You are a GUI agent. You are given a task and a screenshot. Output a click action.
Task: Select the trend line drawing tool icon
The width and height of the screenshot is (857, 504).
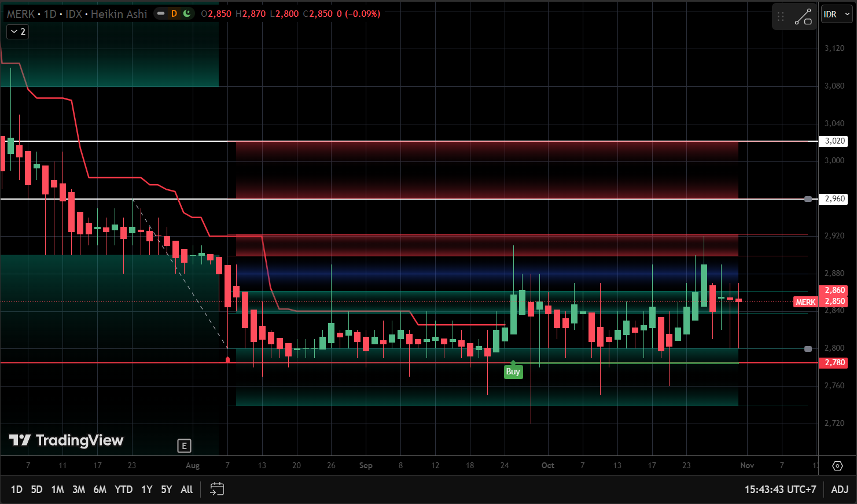[x=803, y=17]
